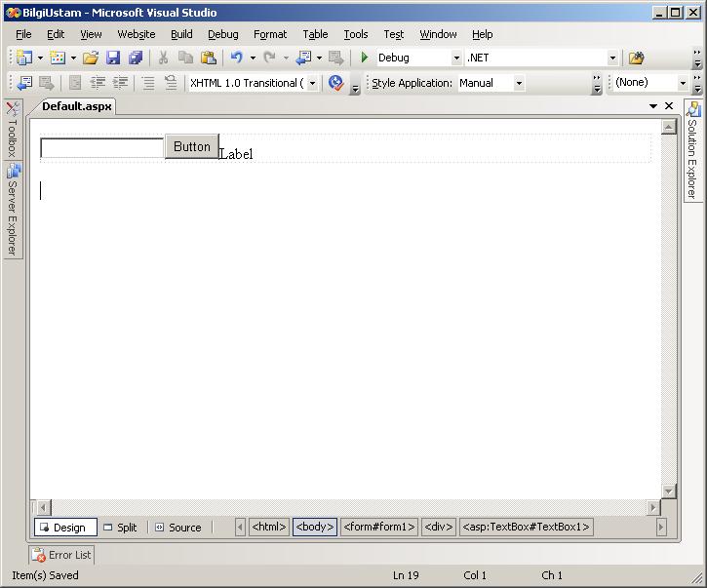This screenshot has height=588, width=707.
Task: Switch to Split view
Action: pyautogui.click(x=123, y=528)
